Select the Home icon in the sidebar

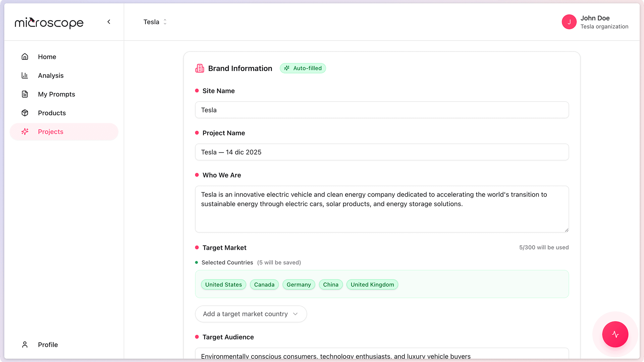point(25,57)
